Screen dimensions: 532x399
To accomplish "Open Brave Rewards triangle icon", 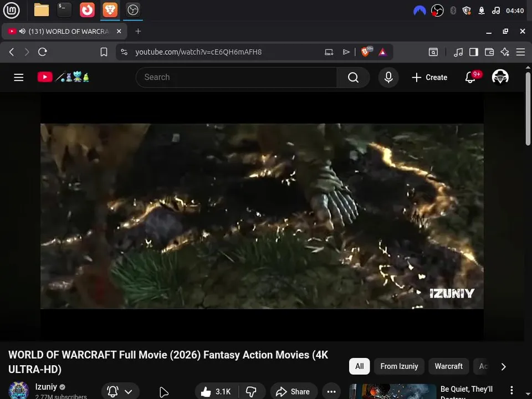I will (x=383, y=52).
